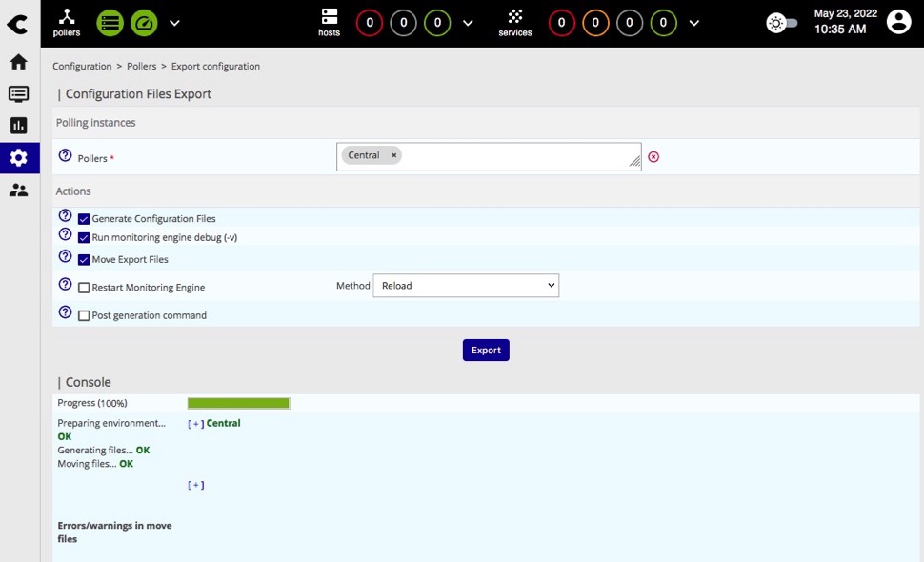Enable Post generation command checkbox

click(84, 315)
